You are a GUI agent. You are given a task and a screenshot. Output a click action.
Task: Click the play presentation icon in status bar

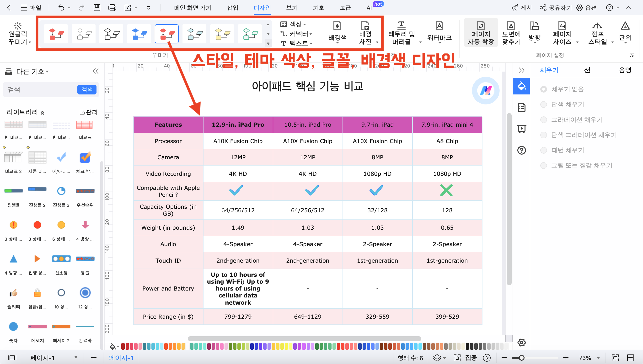(487, 358)
